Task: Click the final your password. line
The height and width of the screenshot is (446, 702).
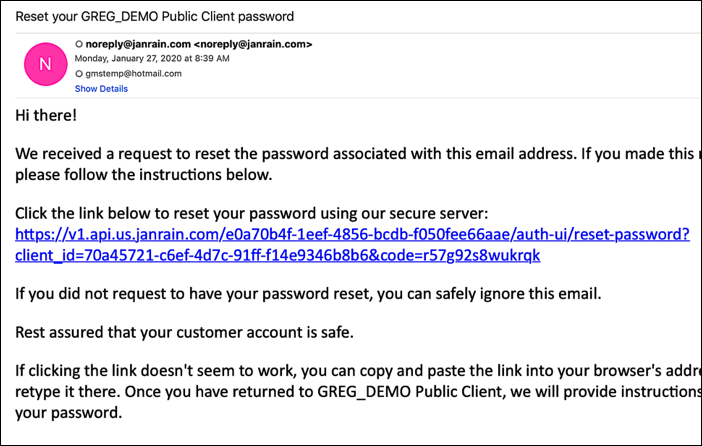Action: pyautogui.click(x=68, y=412)
